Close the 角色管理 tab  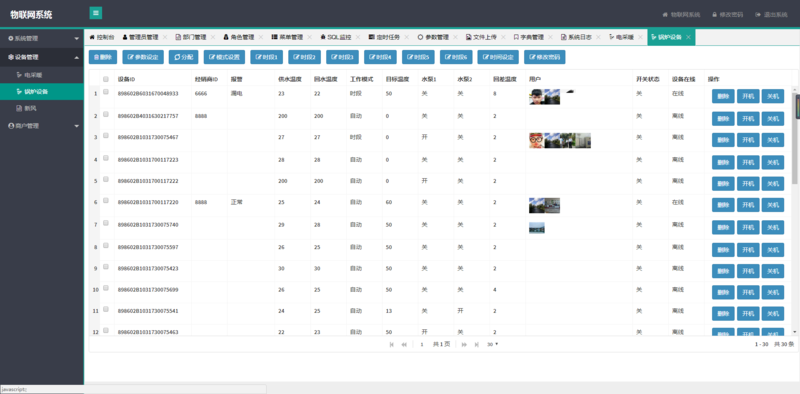click(x=261, y=37)
